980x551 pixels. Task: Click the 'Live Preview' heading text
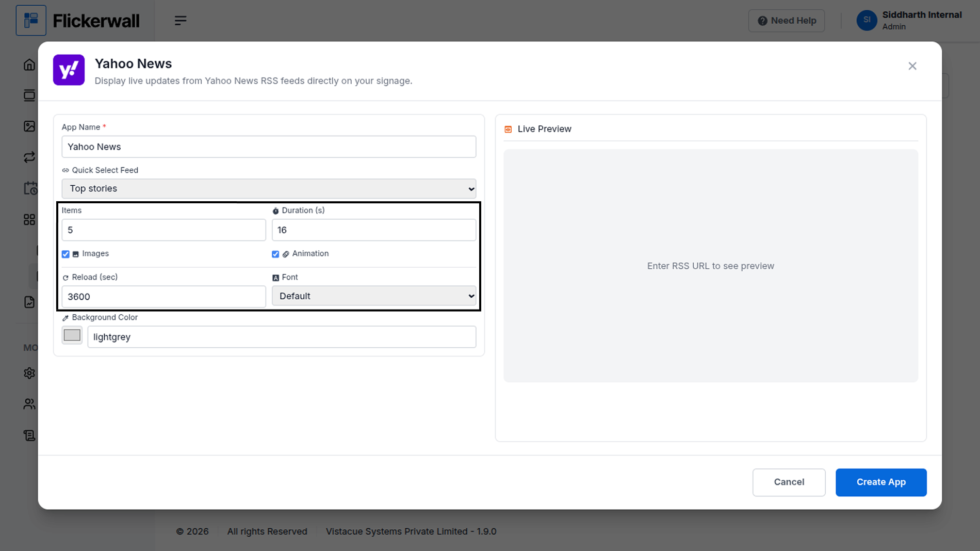click(x=544, y=129)
